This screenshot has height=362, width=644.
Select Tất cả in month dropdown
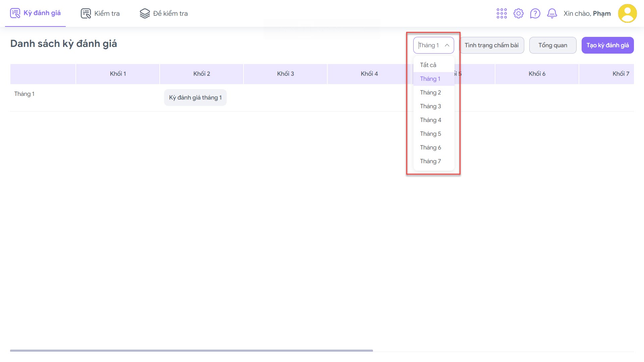pos(428,65)
